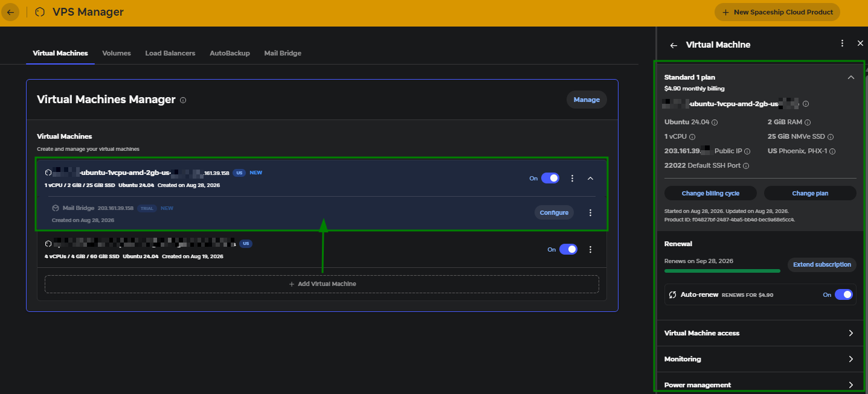Close the Virtual Machine side panel
The width and height of the screenshot is (868, 394).
861,43
